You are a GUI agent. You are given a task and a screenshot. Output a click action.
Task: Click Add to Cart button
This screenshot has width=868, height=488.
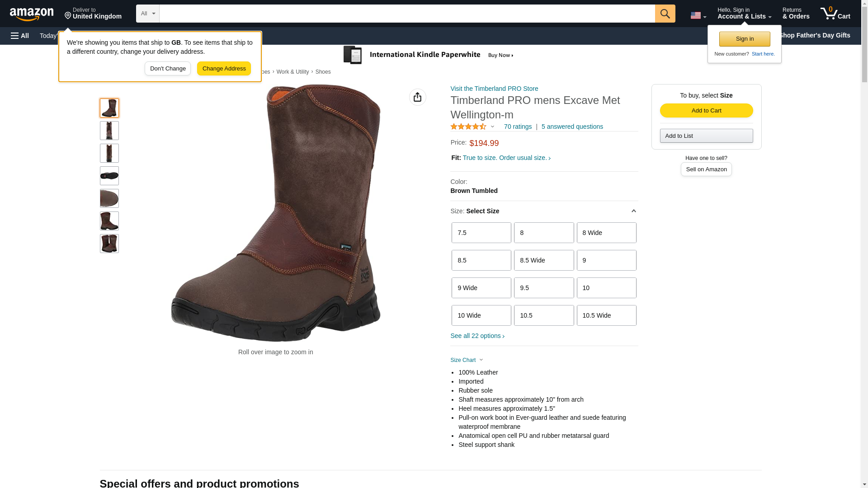tap(706, 111)
